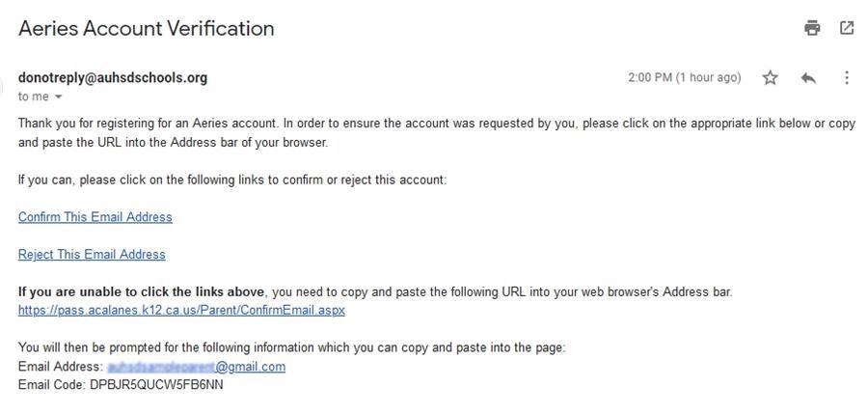Star the Aeries Account Verification email
This screenshot has height=414, width=868.
click(770, 77)
